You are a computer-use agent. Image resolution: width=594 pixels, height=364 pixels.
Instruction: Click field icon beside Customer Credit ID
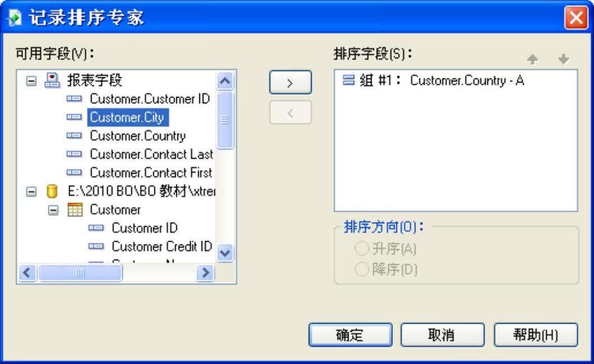[96, 246]
